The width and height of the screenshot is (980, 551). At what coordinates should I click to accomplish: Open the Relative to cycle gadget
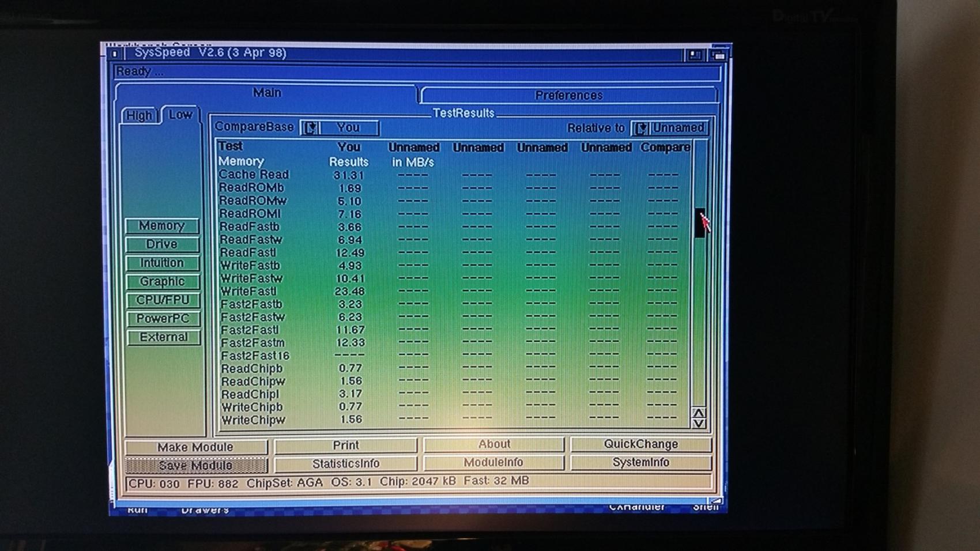[x=669, y=128]
